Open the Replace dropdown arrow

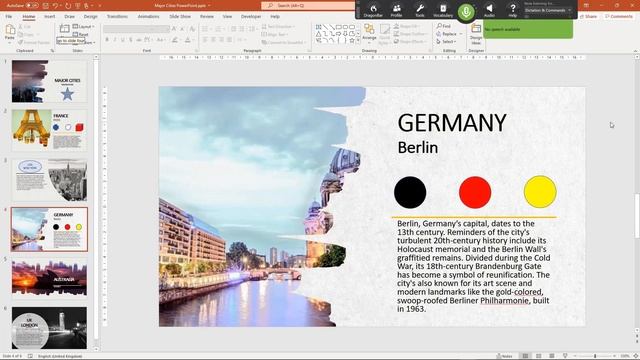click(461, 34)
